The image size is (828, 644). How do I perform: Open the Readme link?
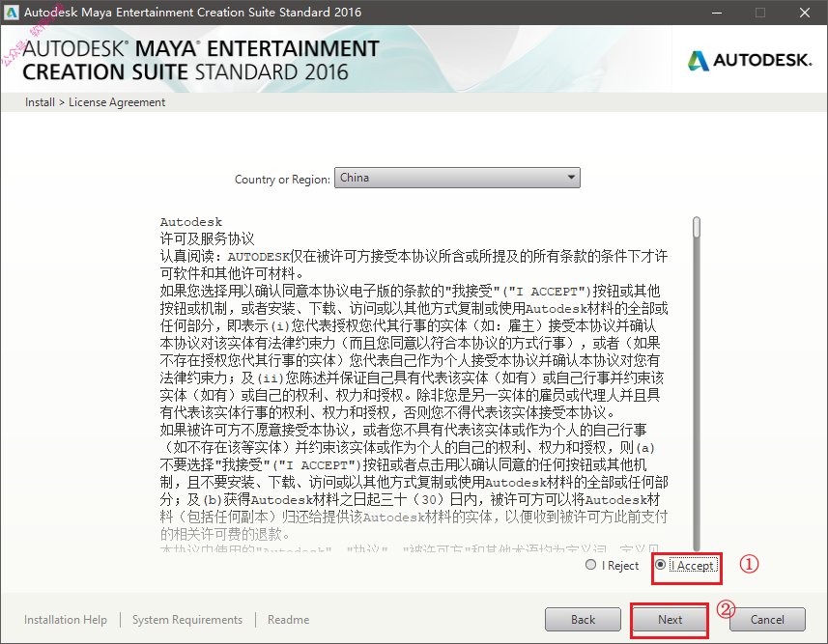coord(288,619)
